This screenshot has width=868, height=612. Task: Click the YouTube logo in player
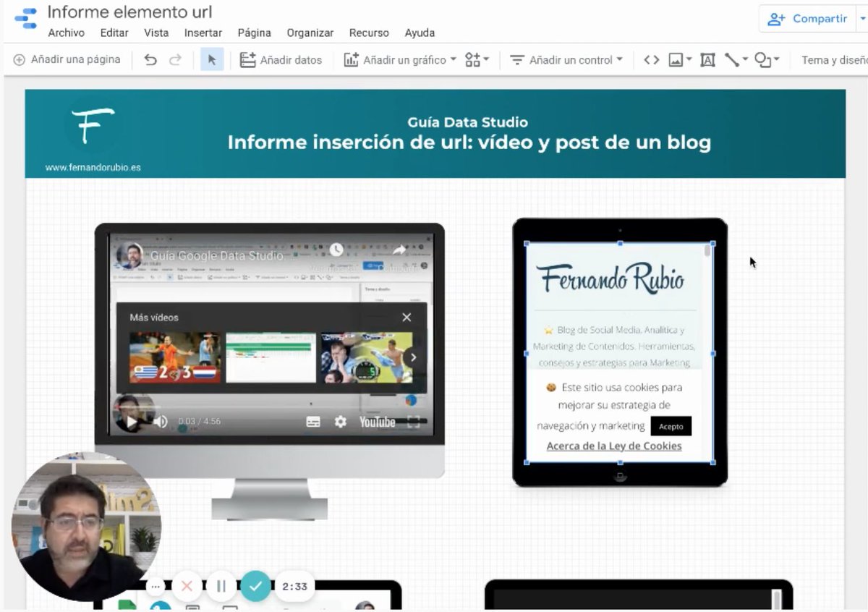(378, 422)
